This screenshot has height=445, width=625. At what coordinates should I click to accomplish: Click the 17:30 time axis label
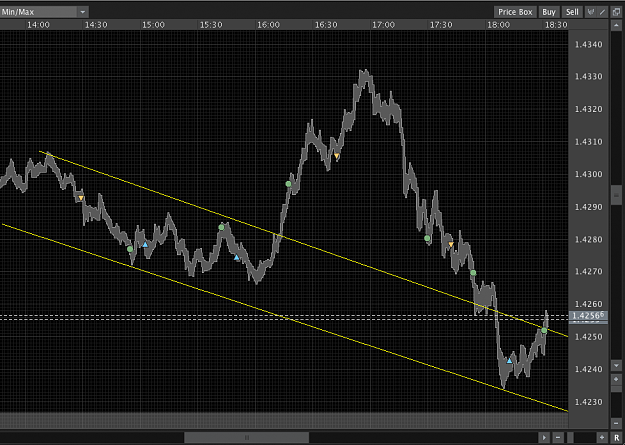(x=441, y=25)
